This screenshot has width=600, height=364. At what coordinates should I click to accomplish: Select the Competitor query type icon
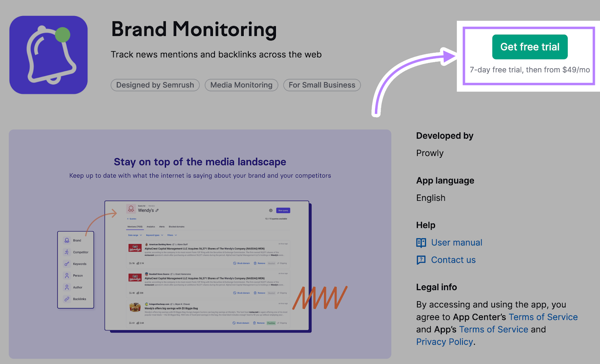click(x=67, y=252)
